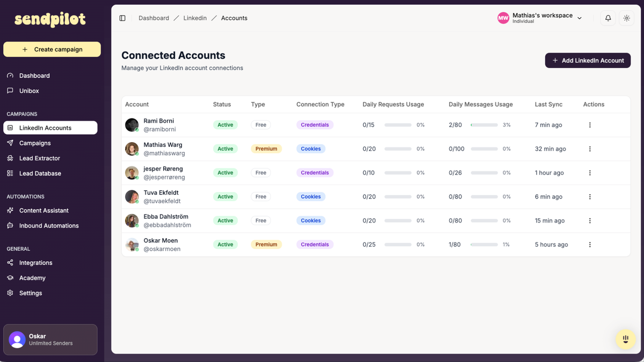Toggle Rami Borni's Active status badge
644x362 pixels.
[225, 124]
